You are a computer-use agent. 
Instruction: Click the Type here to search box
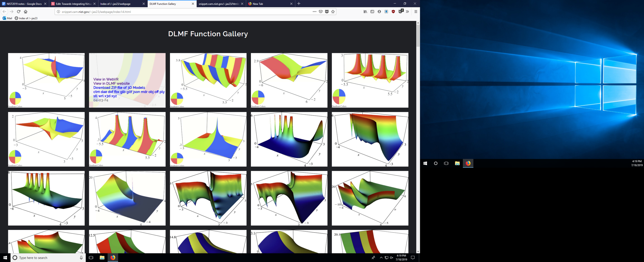click(x=48, y=258)
